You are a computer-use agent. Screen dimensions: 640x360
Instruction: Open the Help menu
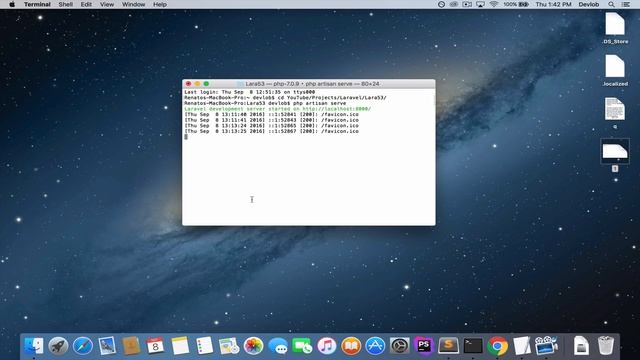click(x=160, y=4)
